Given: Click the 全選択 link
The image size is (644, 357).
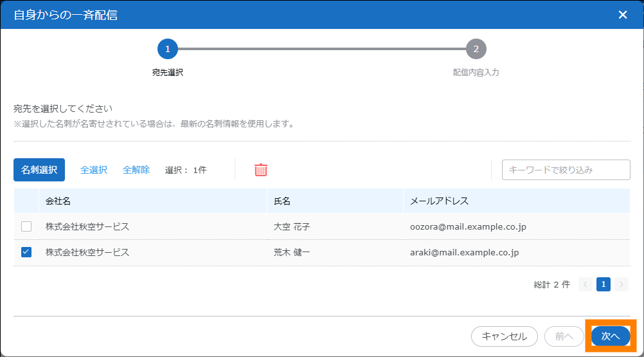Looking at the screenshot, I should coord(94,170).
